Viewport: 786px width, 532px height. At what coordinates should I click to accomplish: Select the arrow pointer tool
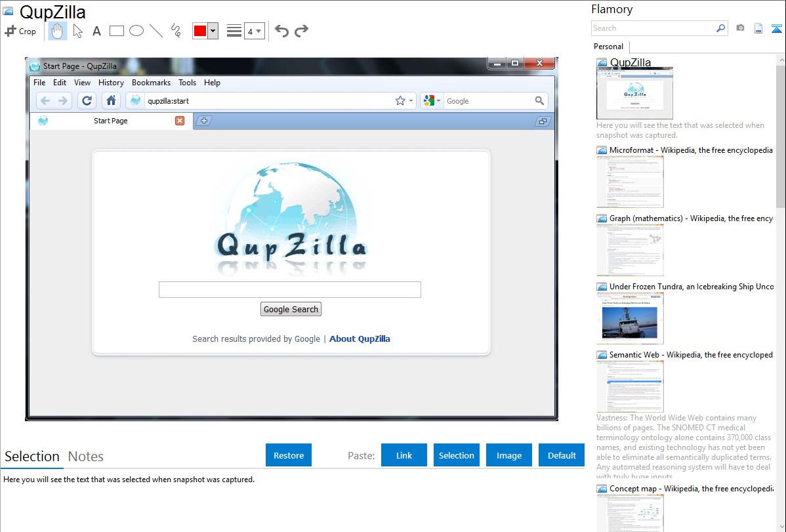coord(77,31)
